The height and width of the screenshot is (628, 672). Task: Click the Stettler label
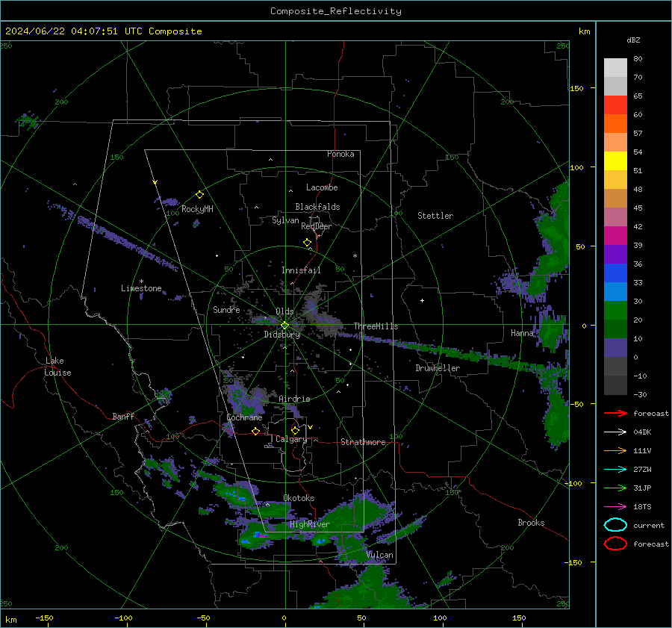pos(435,216)
